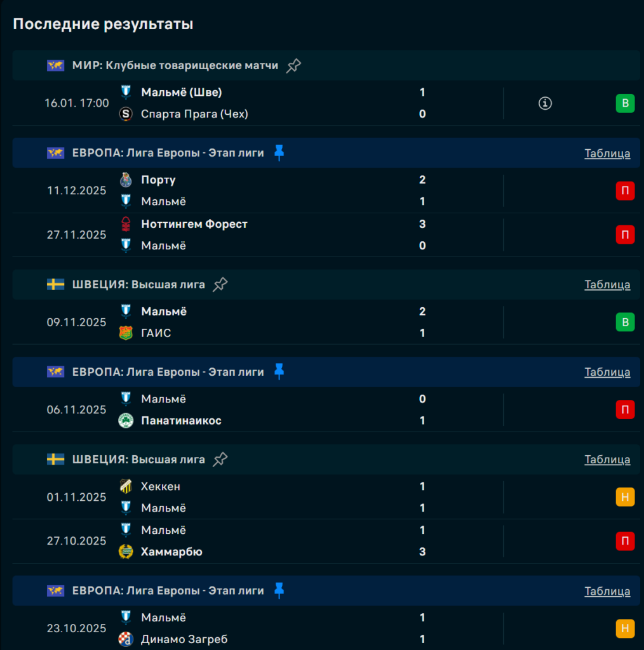Pin the club friendlies league header

pyautogui.click(x=293, y=65)
